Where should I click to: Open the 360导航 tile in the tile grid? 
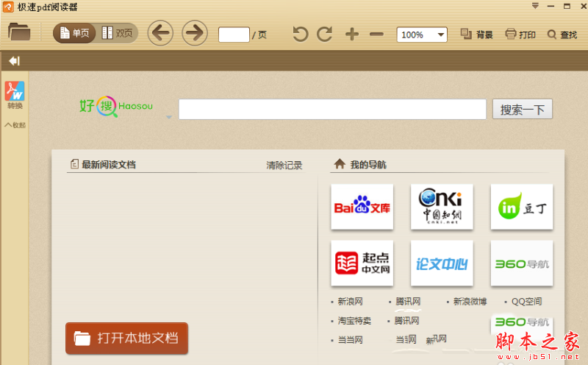tap(522, 263)
